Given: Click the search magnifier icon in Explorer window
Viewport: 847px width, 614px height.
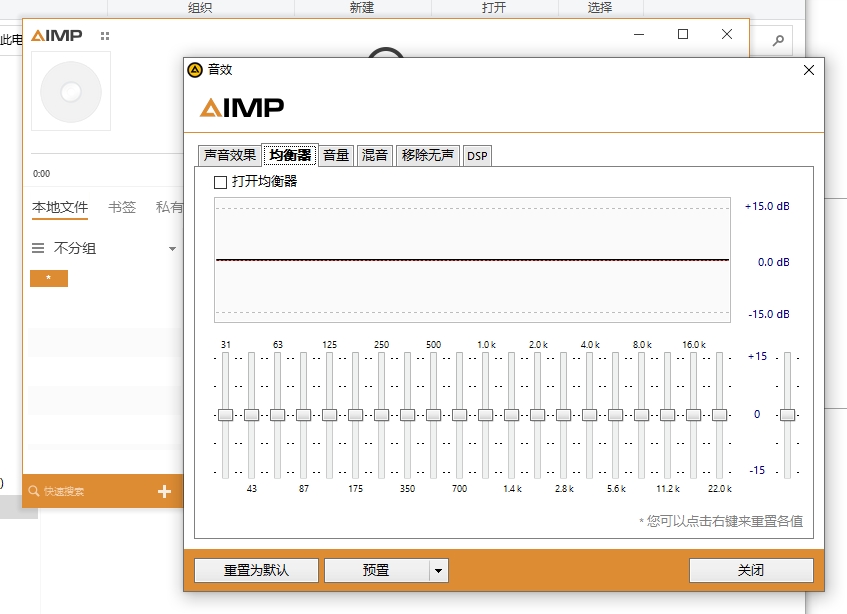Looking at the screenshot, I should (x=778, y=41).
